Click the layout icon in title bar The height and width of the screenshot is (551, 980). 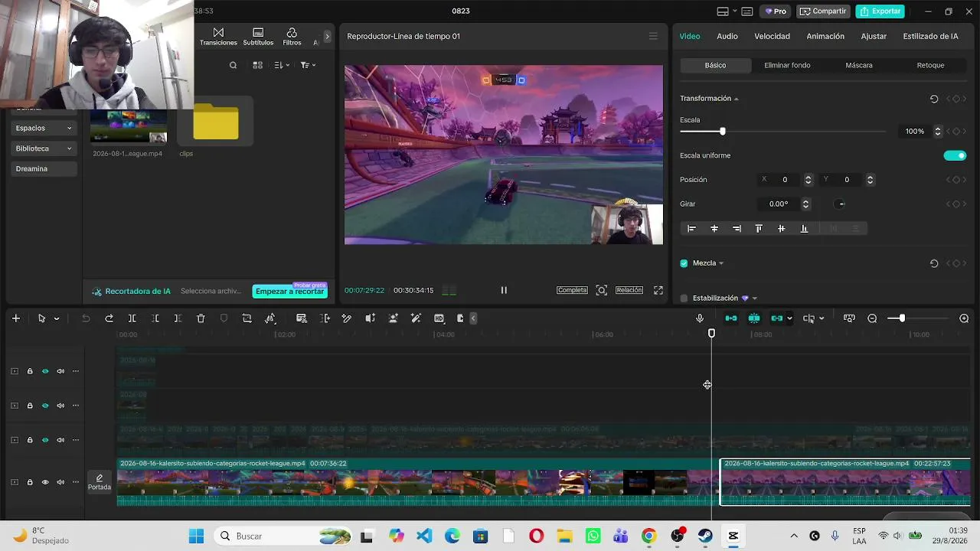click(723, 11)
